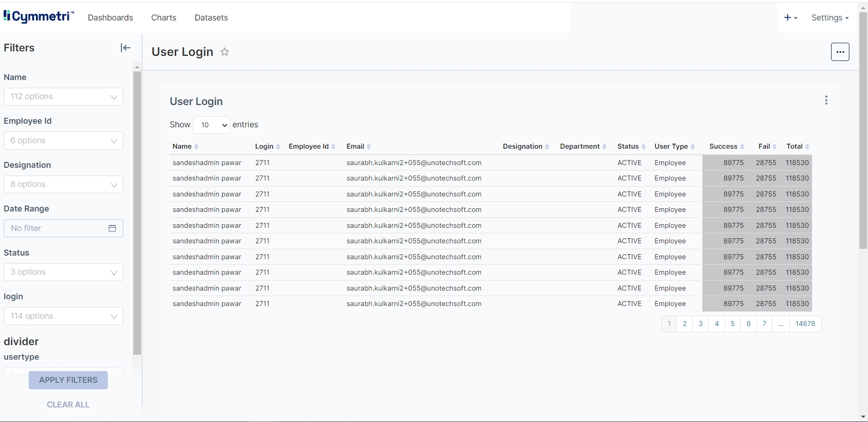Viewport: 868px width, 422px height.
Task: Open the dashboard ellipsis actions menu
Action: pyautogui.click(x=840, y=52)
